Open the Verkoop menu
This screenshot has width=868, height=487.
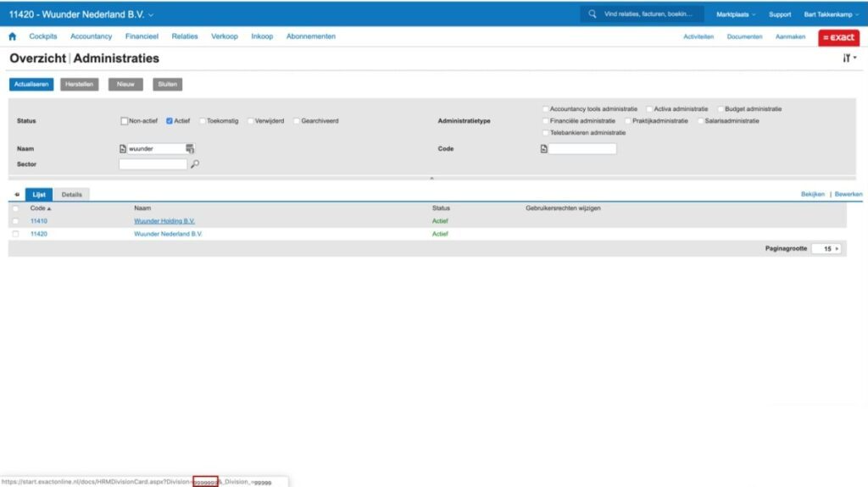[x=224, y=36]
